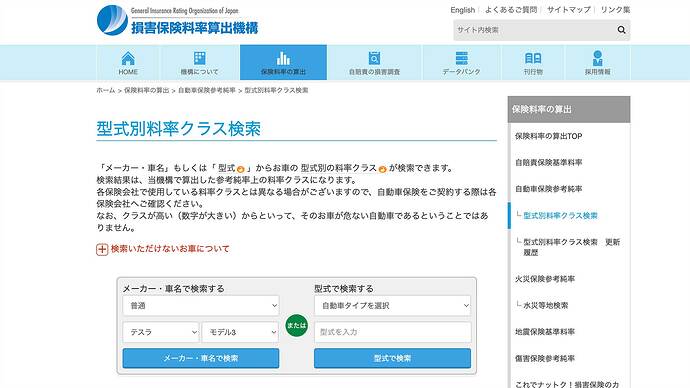Click the green または circle
The height and width of the screenshot is (388, 690).
(296, 326)
